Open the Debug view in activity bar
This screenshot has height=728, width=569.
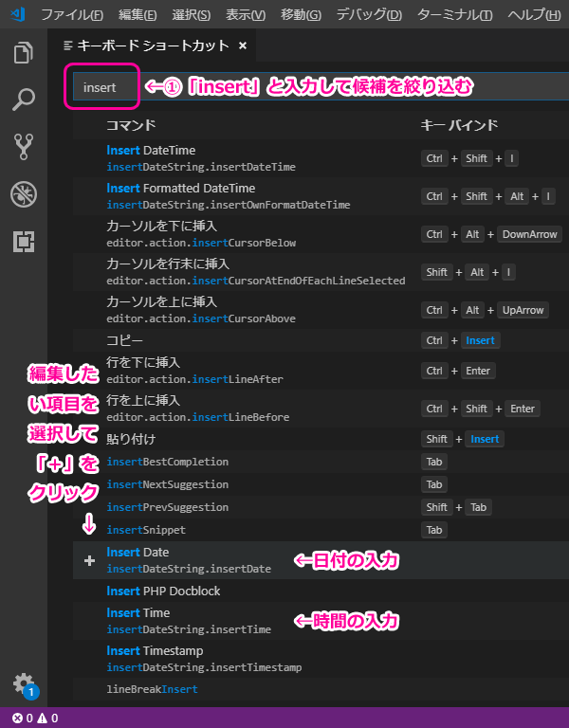click(x=23, y=194)
